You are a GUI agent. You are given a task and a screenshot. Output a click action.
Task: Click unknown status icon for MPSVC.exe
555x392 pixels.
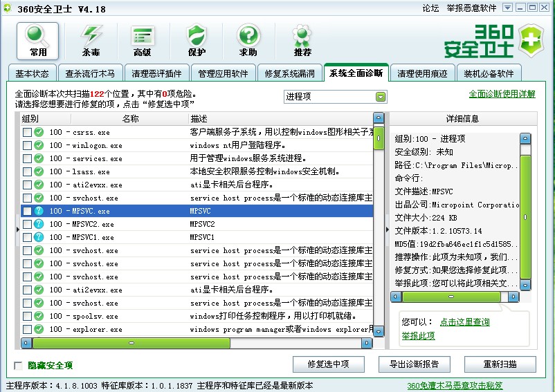(39, 211)
